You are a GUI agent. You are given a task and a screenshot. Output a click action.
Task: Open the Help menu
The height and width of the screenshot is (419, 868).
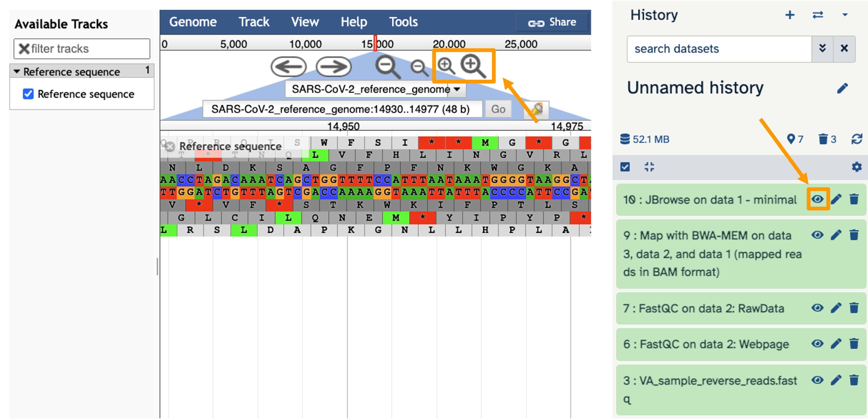tap(354, 22)
